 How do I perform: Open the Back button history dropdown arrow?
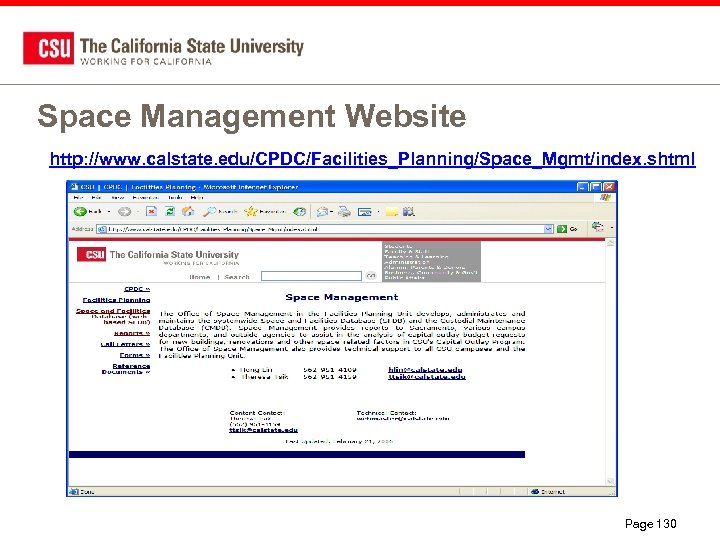[x=109, y=212]
